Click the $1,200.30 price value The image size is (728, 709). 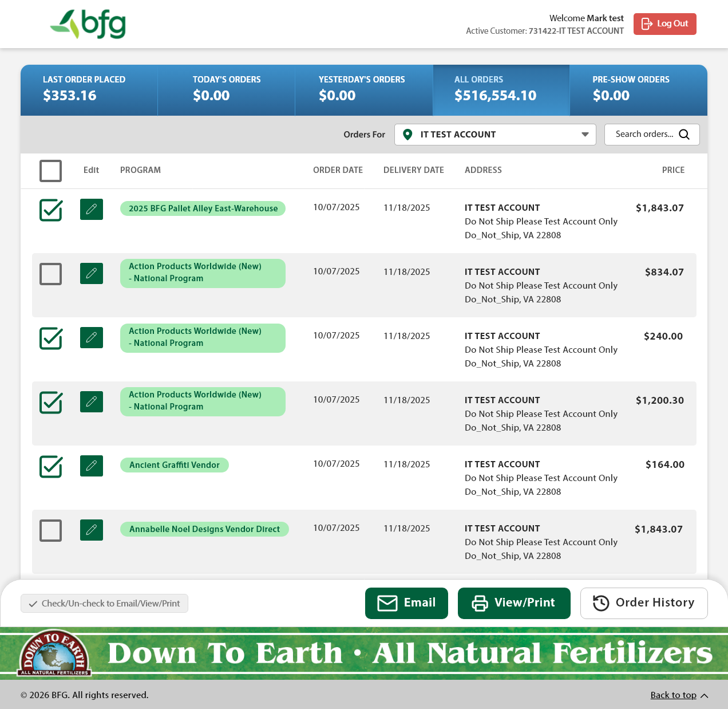pos(660,400)
